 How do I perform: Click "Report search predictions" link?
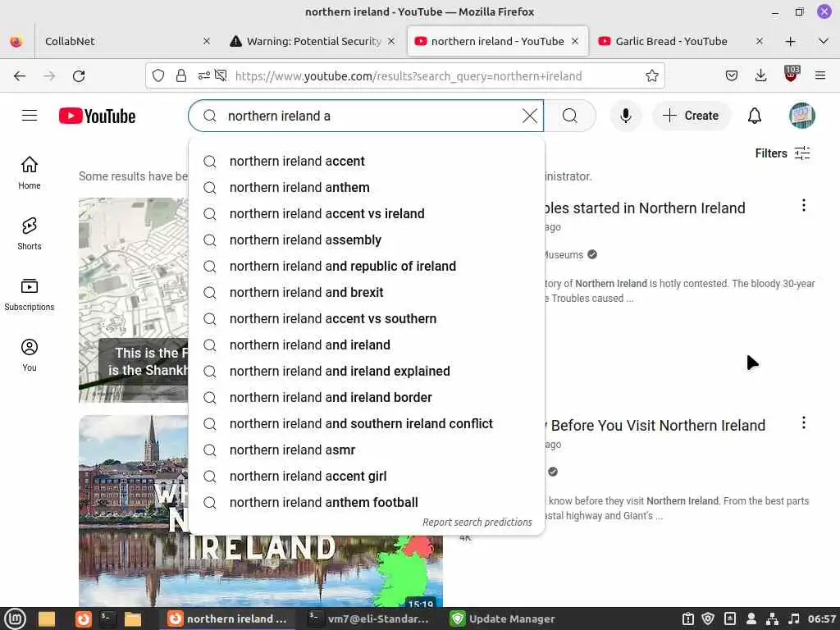(x=477, y=523)
